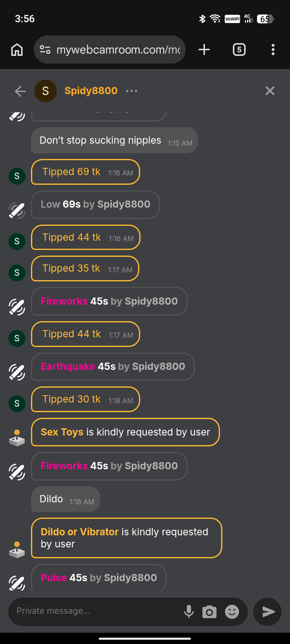
Task: Tap the Spidy8800 username header
Action: pyautogui.click(x=91, y=91)
